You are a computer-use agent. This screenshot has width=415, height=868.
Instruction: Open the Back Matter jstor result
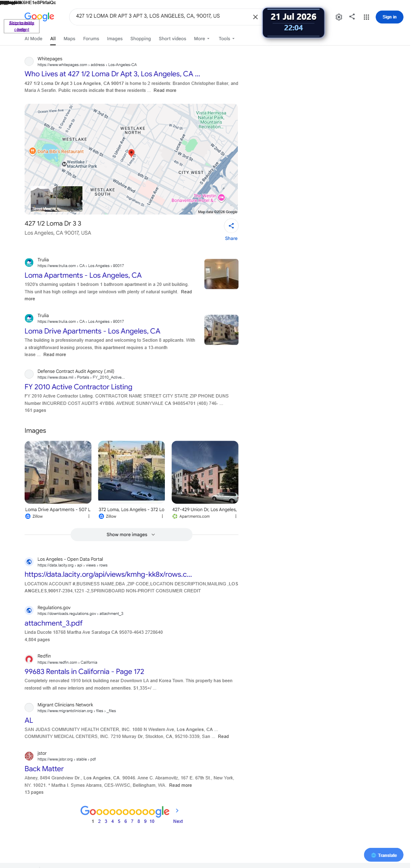tap(44, 769)
